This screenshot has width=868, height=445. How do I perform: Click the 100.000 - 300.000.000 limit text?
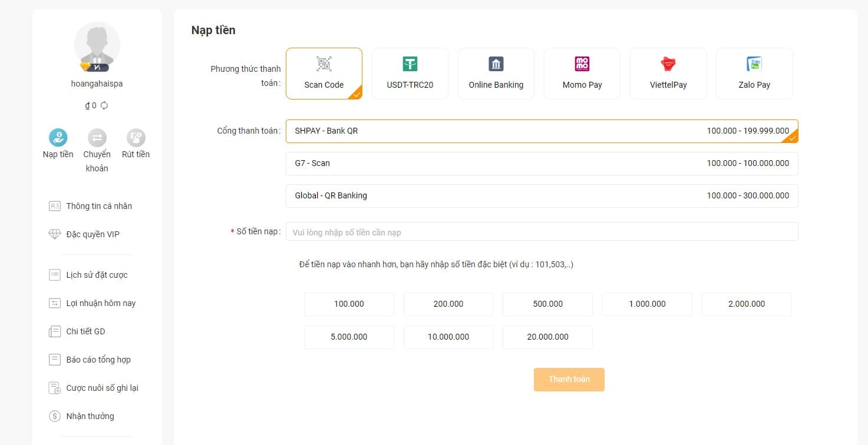(x=748, y=195)
